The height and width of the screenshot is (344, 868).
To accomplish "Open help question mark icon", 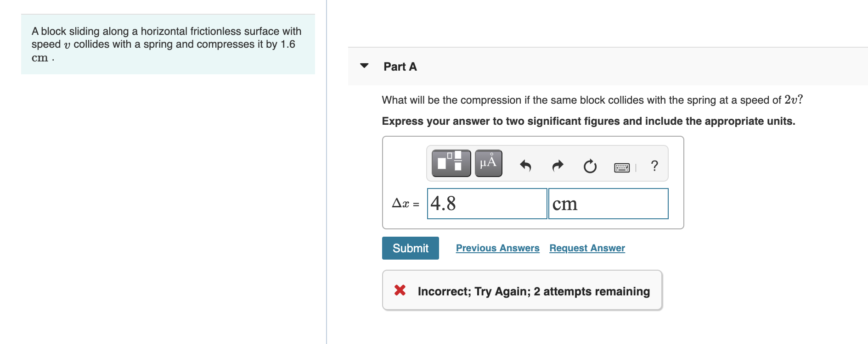I will point(654,166).
